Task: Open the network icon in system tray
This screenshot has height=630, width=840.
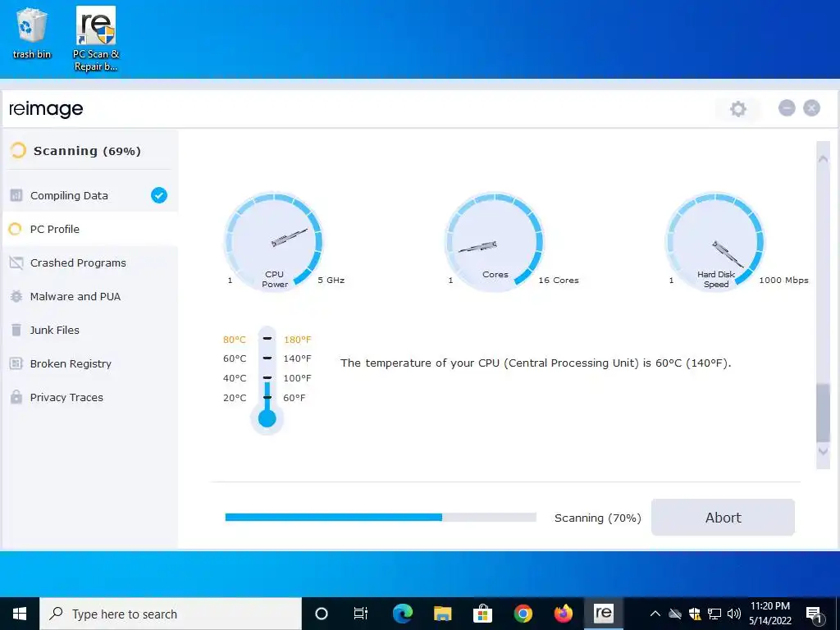Action: [x=714, y=614]
